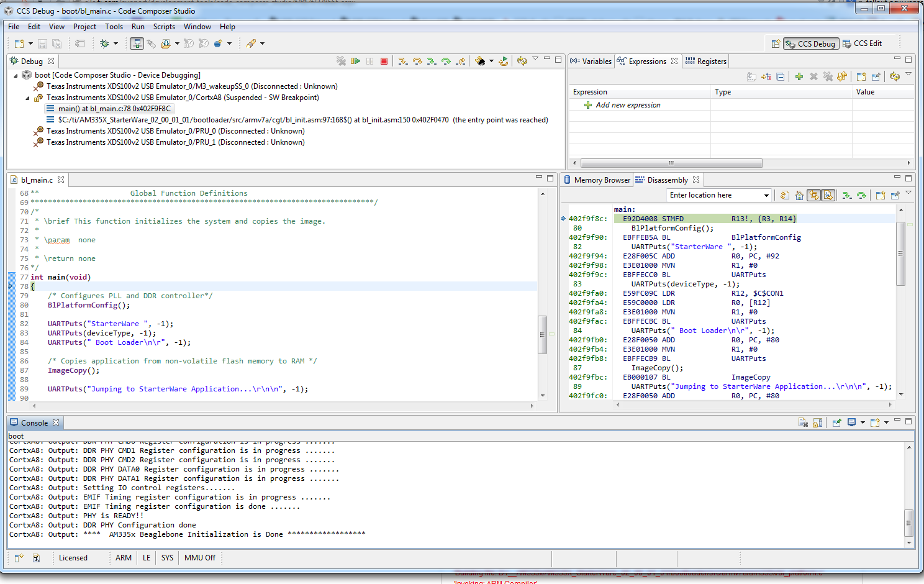Click the Debug bug icon in main toolbar
The image size is (924, 584).
(104, 43)
